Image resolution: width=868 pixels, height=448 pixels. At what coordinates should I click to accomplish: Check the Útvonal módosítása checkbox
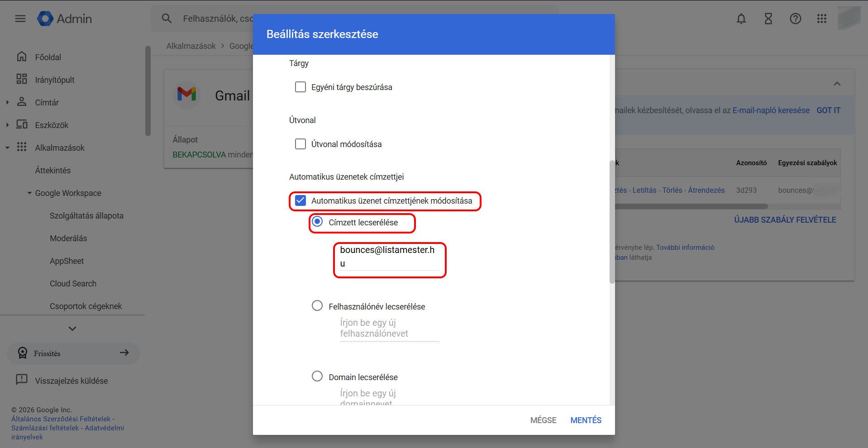pyautogui.click(x=300, y=144)
